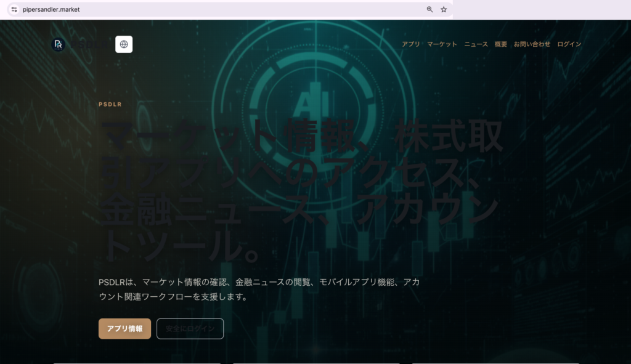Click the PSDLR brand text beside logo
The image size is (631, 364).
[x=89, y=44]
